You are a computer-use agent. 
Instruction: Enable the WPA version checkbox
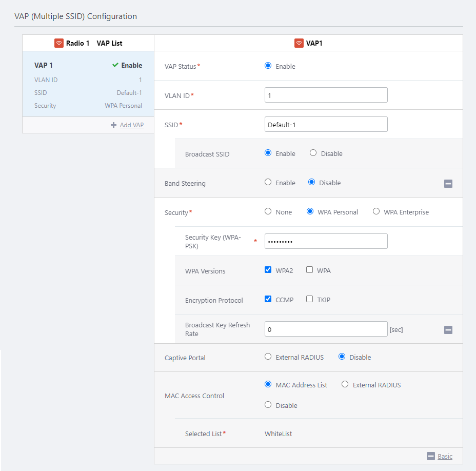(x=309, y=270)
